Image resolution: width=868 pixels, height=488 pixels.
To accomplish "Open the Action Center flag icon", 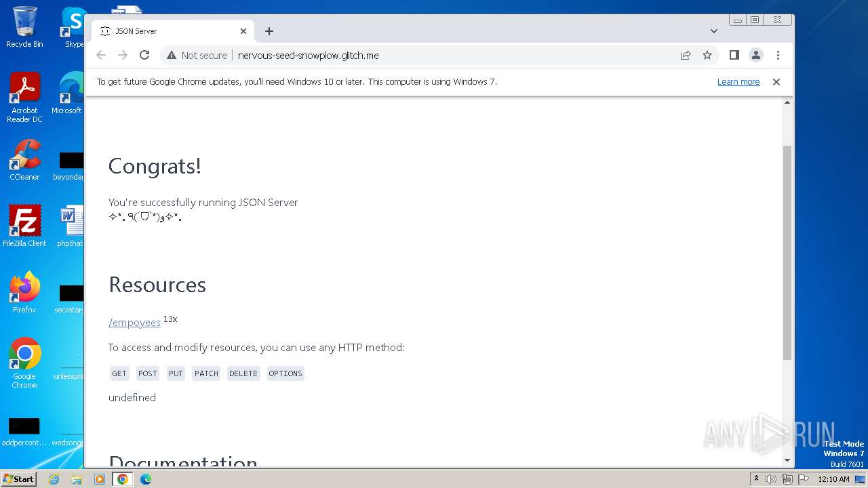I will pyautogui.click(x=802, y=479).
